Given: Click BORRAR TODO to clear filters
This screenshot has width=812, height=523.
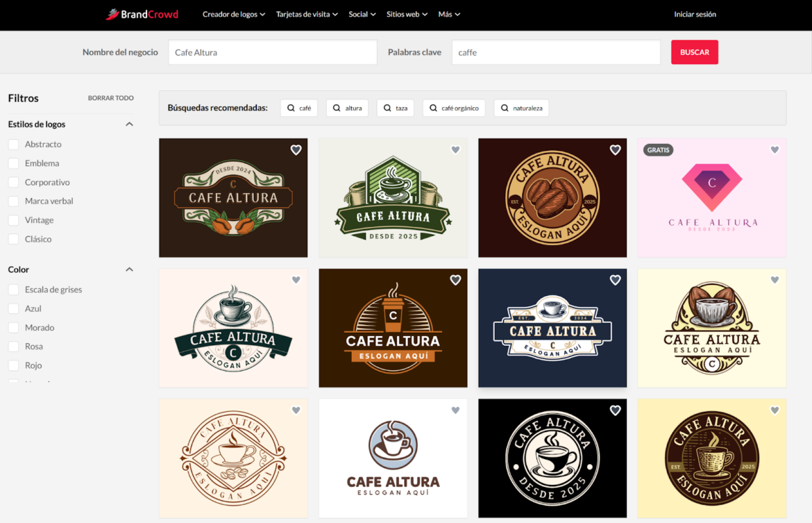Looking at the screenshot, I should (x=110, y=98).
